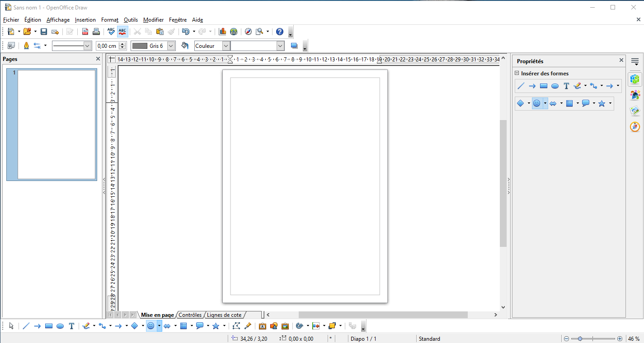Open the Modifier menu
Screen dimensions: 644x343
153,20
